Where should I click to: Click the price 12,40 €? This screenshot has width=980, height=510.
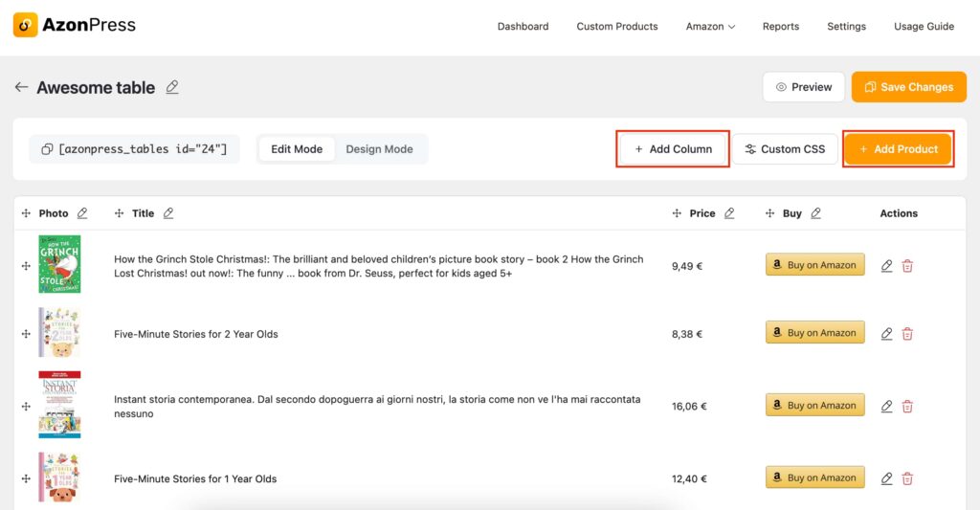click(689, 478)
